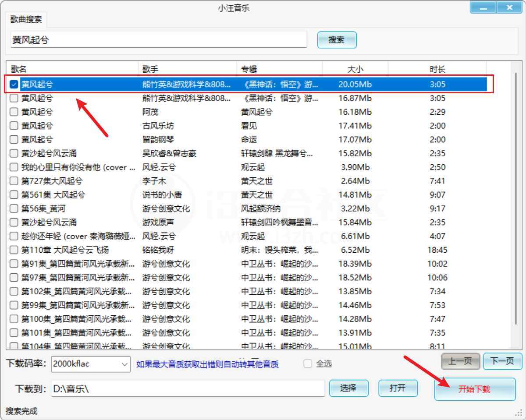This screenshot has width=526, height=420.
Task: Click duration value 18:45
Action: 437,250
